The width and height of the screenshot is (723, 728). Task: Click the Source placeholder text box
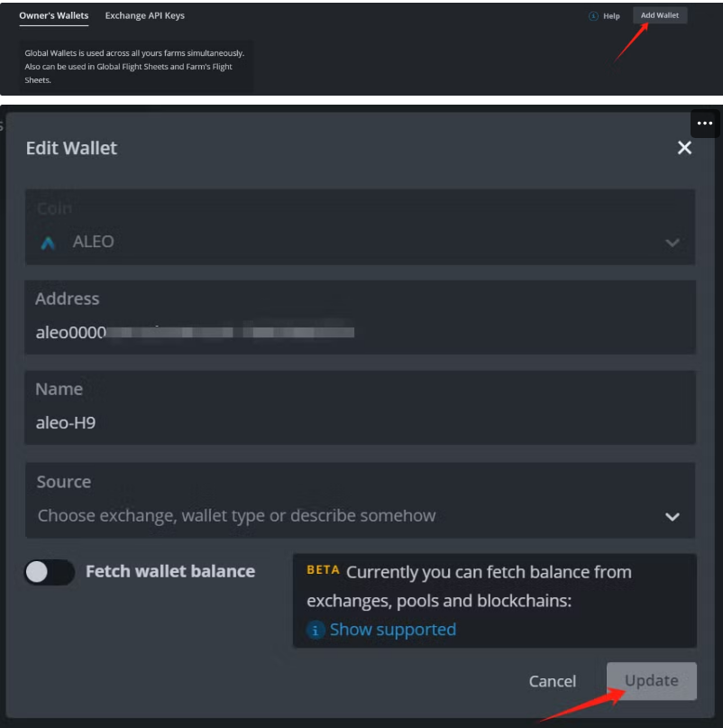343,516
